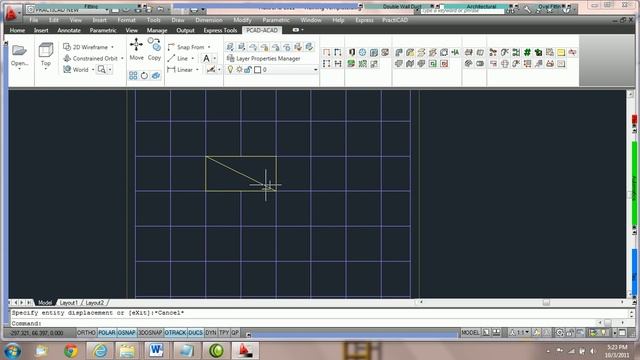640x360 pixels.
Task: Expand the Linear dimension dropdown arrow
Action: [x=198, y=70]
